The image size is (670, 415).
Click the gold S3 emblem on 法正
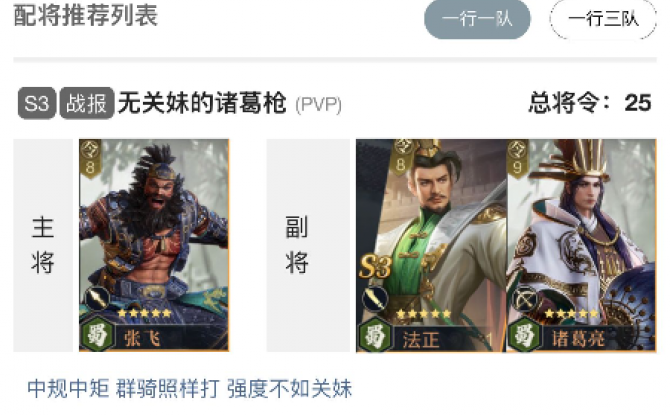coord(375,267)
